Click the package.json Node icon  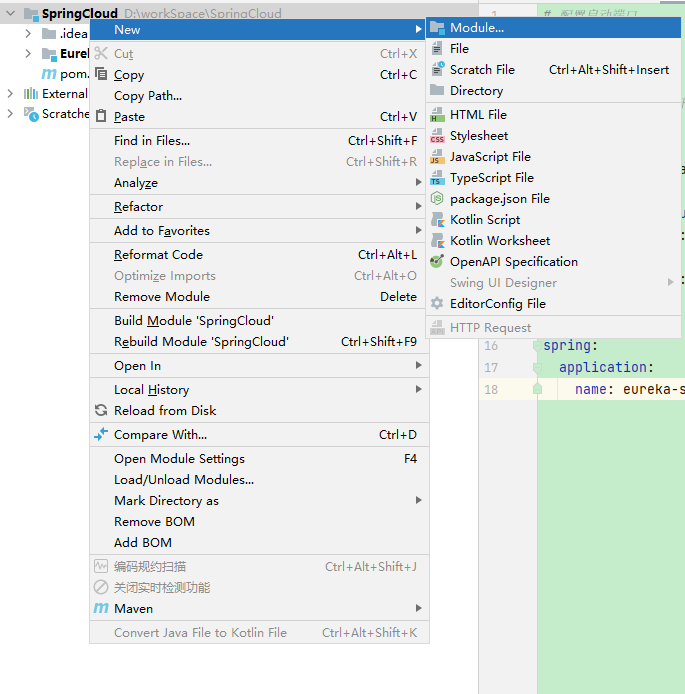click(x=437, y=199)
